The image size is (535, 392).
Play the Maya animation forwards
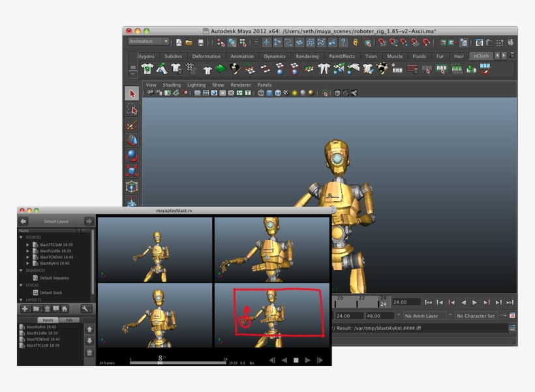474,303
